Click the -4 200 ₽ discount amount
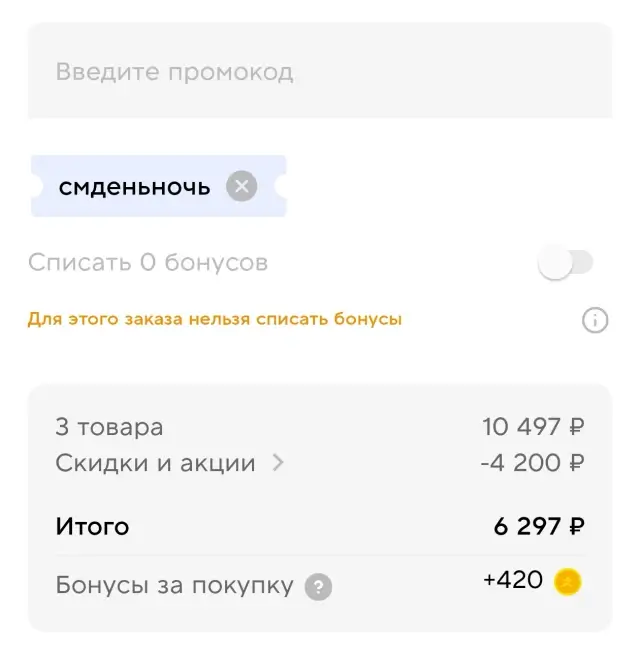Image resolution: width=640 pixels, height=650 pixels. pyautogui.click(x=532, y=463)
